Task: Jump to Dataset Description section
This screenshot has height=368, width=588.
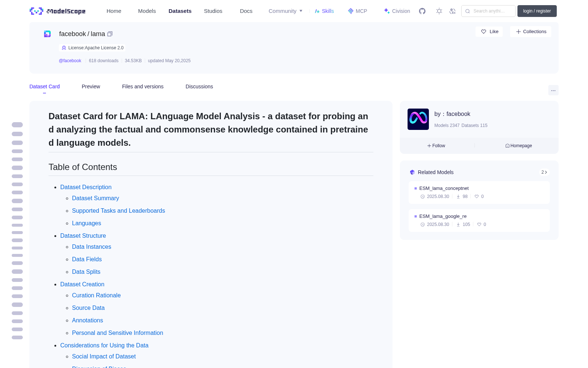Action: click(x=86, y=187)
